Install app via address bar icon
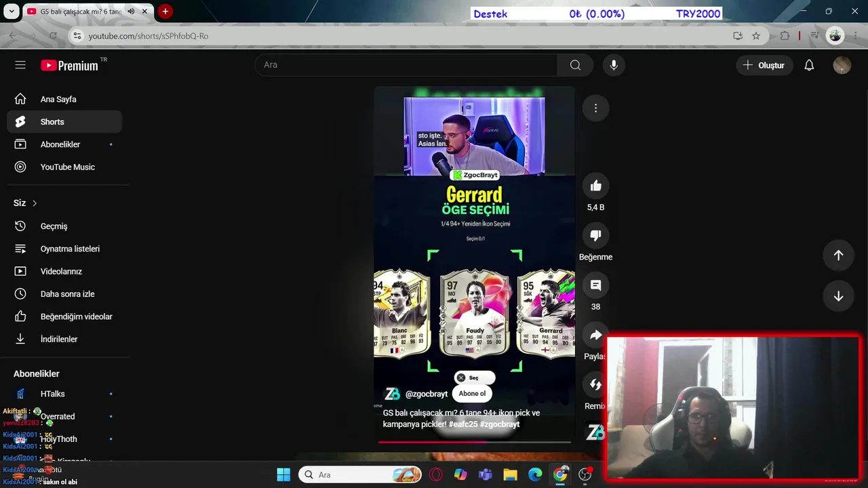The height and width of the screenshot is (488, 868). (x=738, y=36)
